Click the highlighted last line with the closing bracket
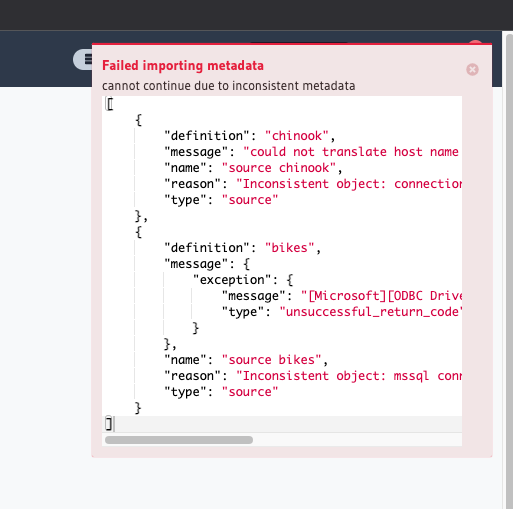Screen dimensions: 513x509 coord(282,424)
